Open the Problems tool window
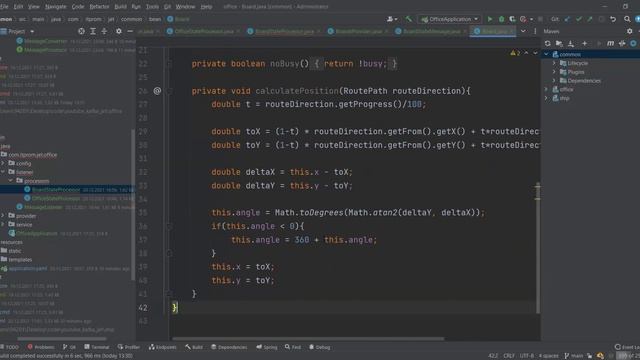This screenshot has height=360, width=640. [x=41, y=347]
